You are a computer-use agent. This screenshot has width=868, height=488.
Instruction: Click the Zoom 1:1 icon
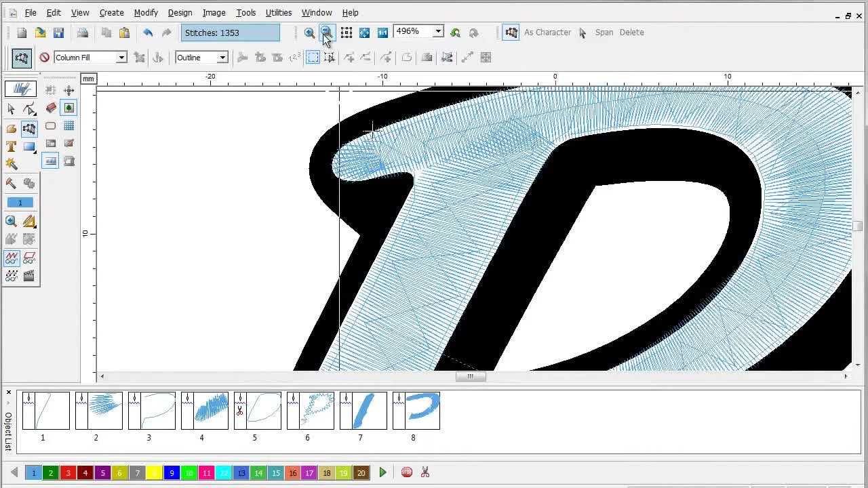pyautogui.click(x=383, y=33)
